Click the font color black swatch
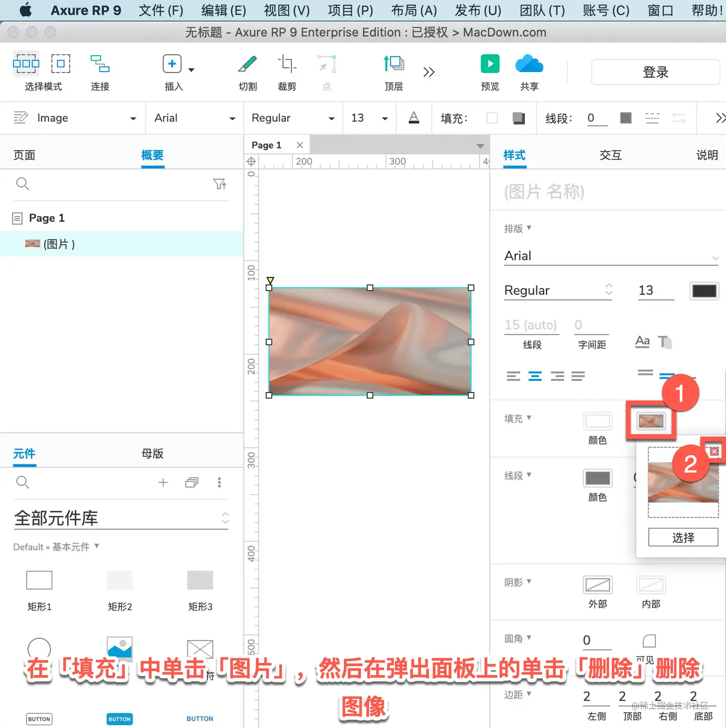 704,291
